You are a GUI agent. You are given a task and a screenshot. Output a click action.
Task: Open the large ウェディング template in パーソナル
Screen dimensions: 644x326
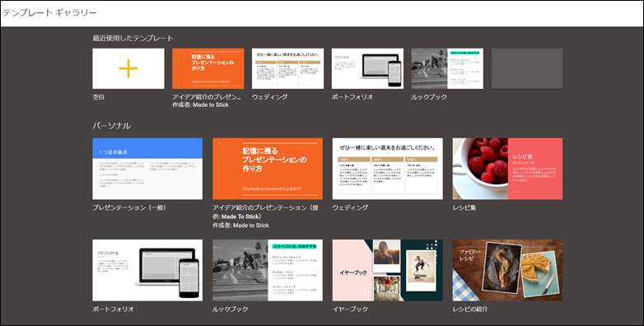pyautogui.click(x=388, y=169)
